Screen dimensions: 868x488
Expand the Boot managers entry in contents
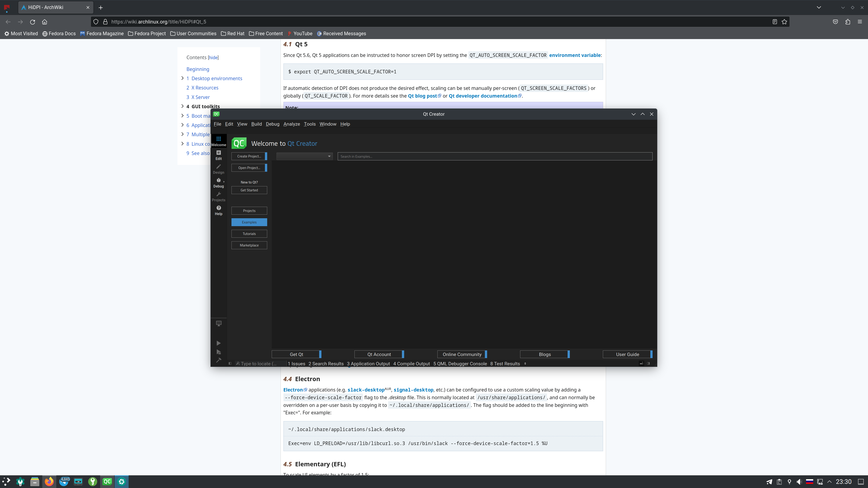[182, 115]
